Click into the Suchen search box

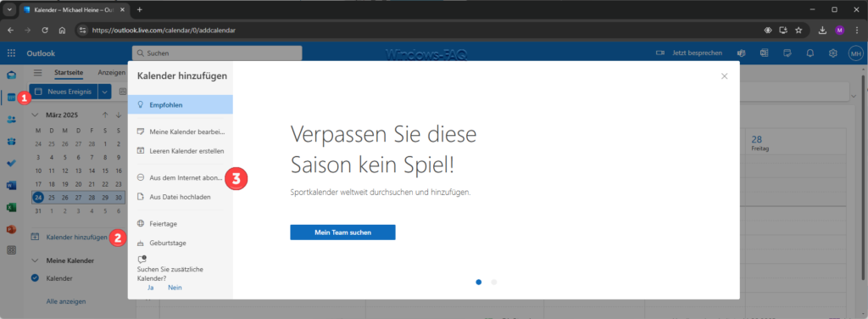coord(217,53)
